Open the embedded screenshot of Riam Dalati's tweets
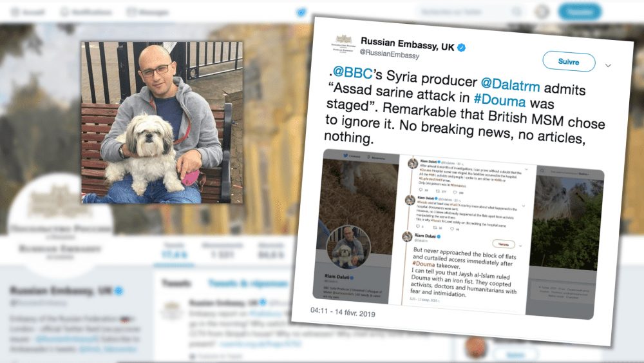This screenshot has width=644, height=363. 459,234
